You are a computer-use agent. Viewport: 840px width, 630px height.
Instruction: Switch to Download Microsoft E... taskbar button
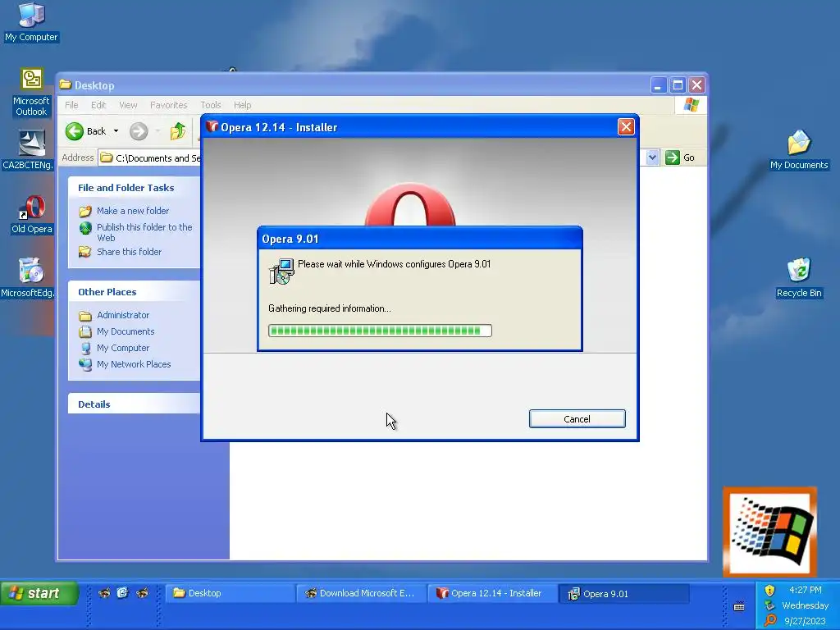click(x=362, y=593)
